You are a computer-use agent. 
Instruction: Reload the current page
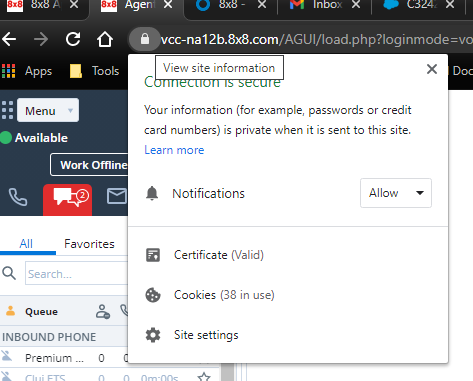[73, 39]
